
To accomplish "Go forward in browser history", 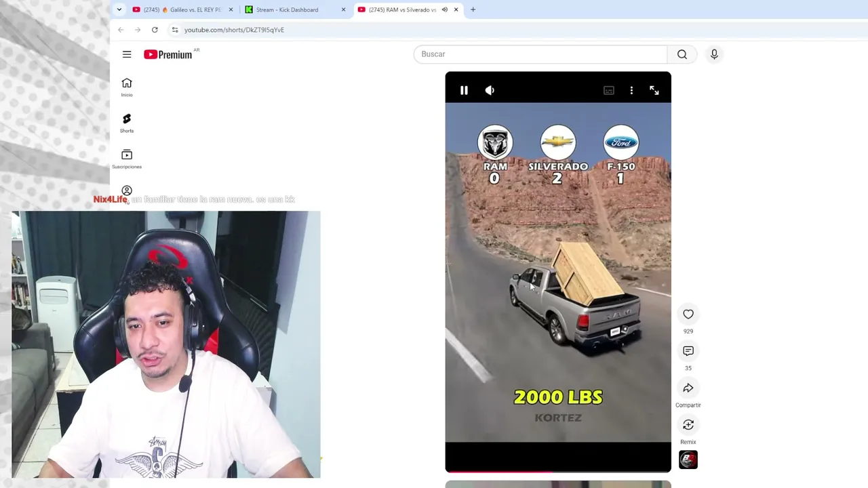I will click(138, 30).
